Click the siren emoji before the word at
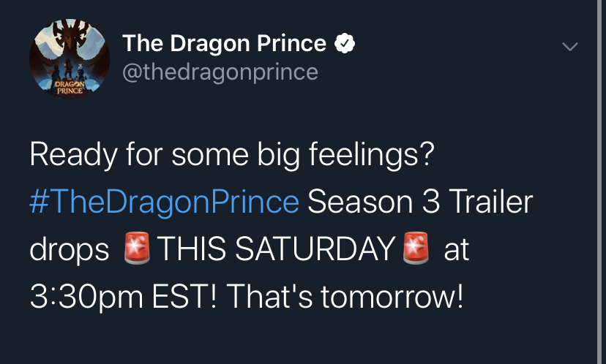Viewport: 606px width, 364px height. point(416,249)
